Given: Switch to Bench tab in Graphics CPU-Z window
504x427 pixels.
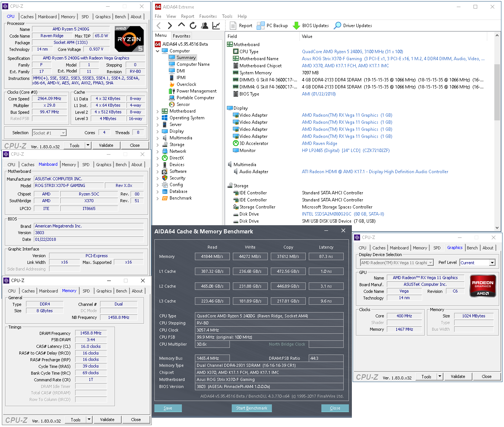Looking at the screenshot, I should tap(472, 248).
